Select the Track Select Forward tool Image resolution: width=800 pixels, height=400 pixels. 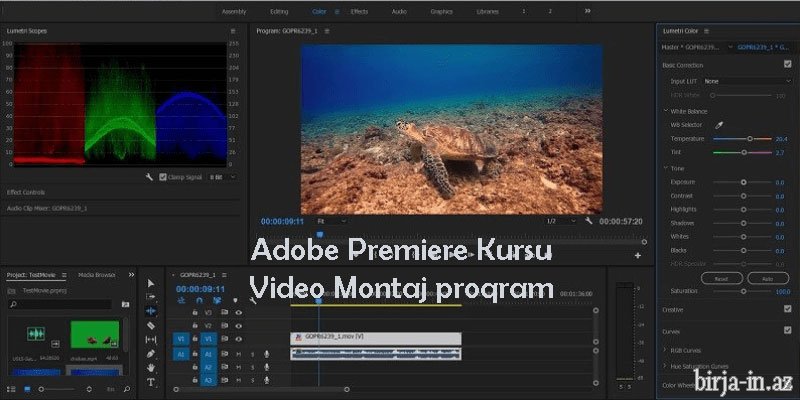point(151,296)
